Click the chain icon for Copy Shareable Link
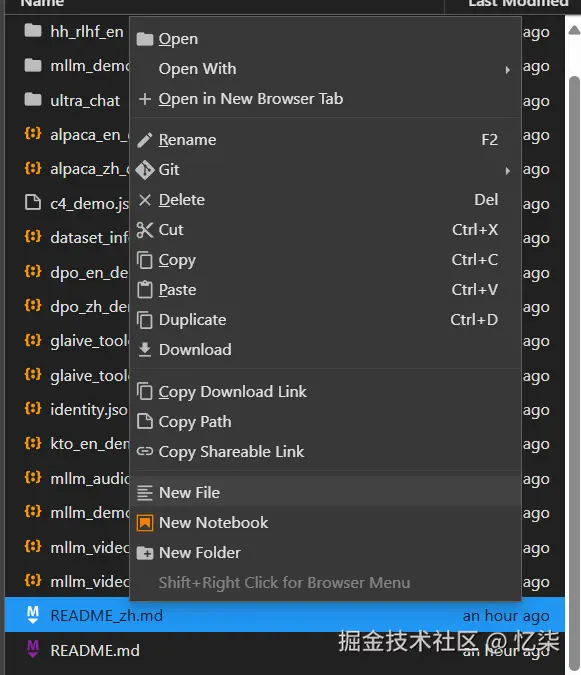Image resolution: width=581 pixels, height=675 pixels. point(145,451)
